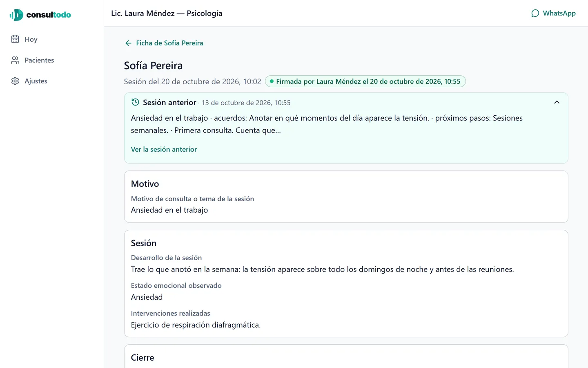Image resolution: width=588 pixels, height=368 pixels.
Task: Click the Ajustes gear icon
Action: point(15,81)
